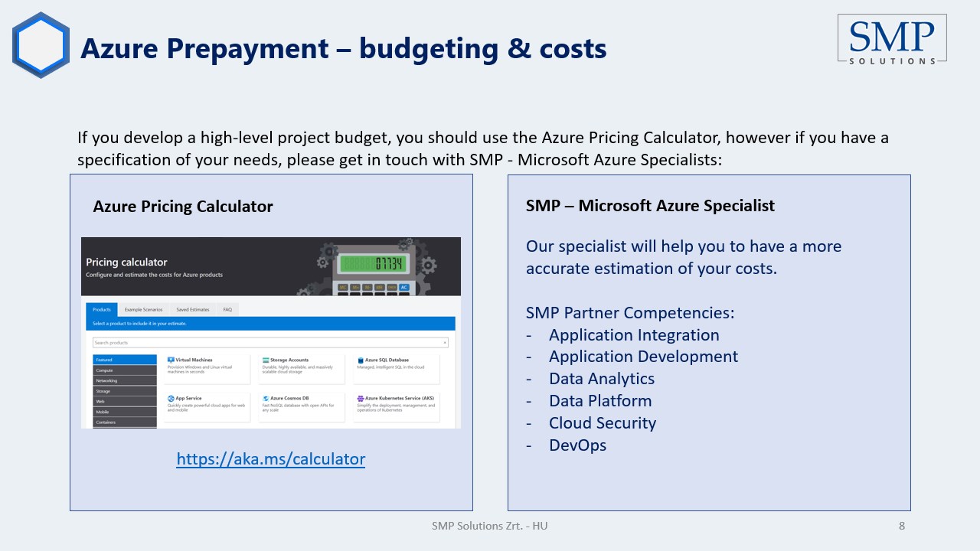
Task: Switch to the Example Scenarios tab
Action: (143, 309)
